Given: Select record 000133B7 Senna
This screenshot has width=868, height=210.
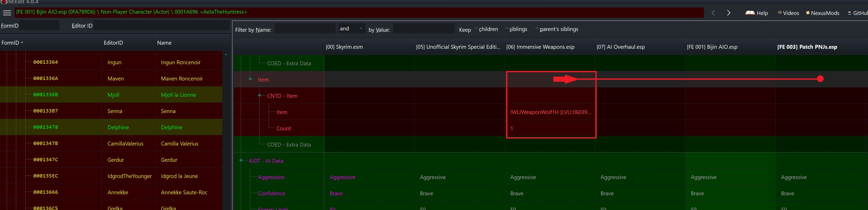Looking at the screenshot, I should 111,111.
